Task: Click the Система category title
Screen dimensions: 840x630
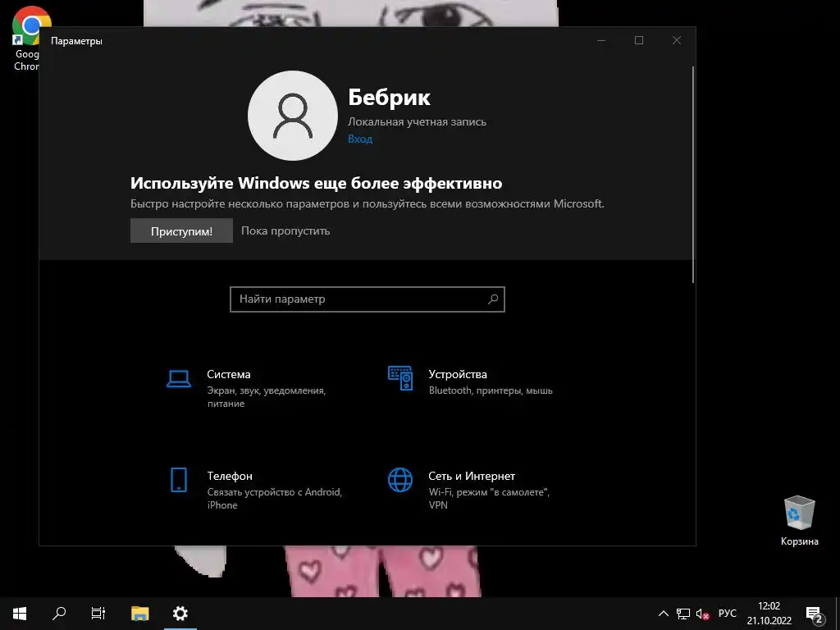Action: (x=229, y=374)
